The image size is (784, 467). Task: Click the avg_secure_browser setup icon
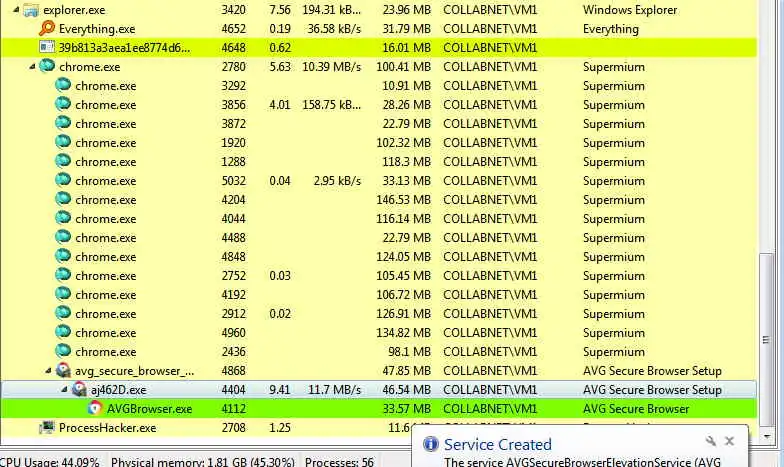63,370
